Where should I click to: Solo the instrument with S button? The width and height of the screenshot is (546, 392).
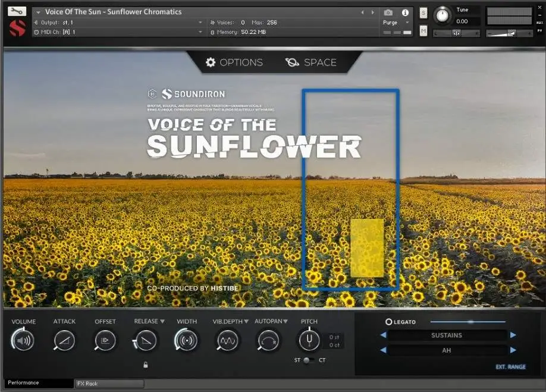tap(423, 13)
